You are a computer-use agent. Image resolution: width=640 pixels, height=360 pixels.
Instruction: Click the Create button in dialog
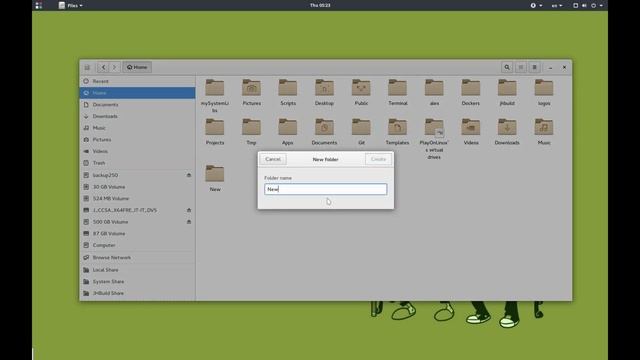pos(378,159)
